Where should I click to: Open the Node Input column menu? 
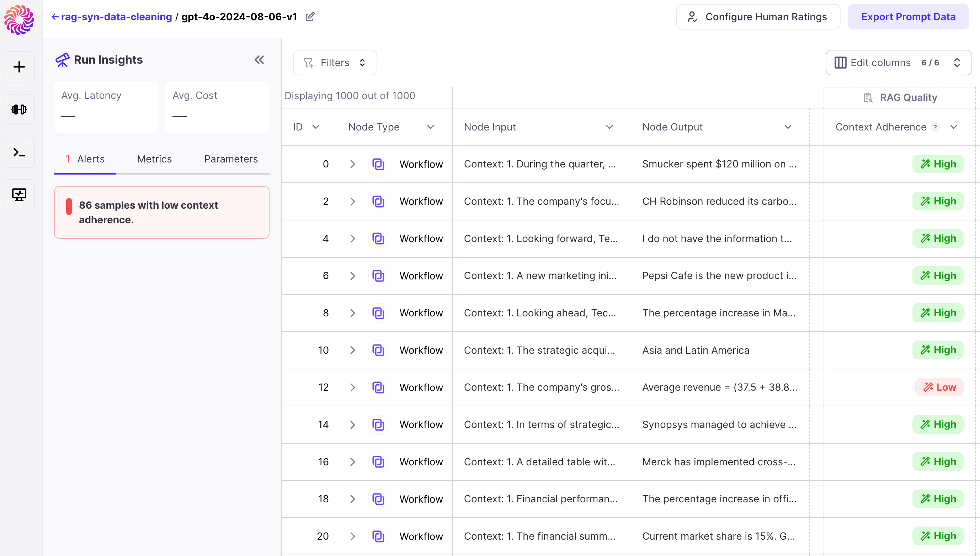(609, 127)
